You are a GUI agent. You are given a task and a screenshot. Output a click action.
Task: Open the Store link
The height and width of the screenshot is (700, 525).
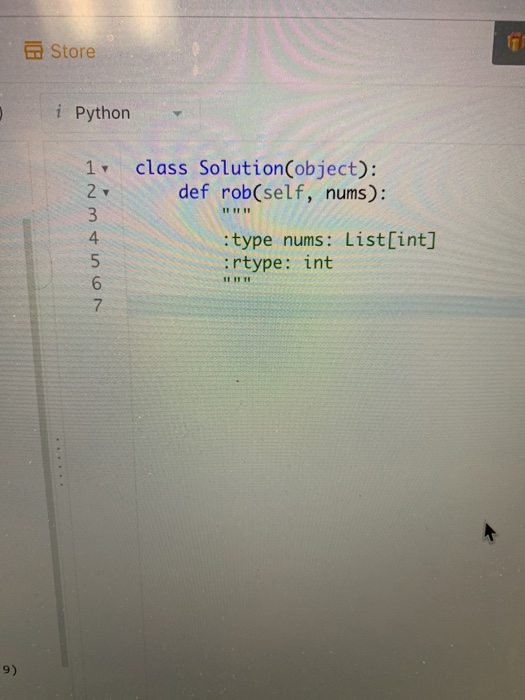coord(60,50)
